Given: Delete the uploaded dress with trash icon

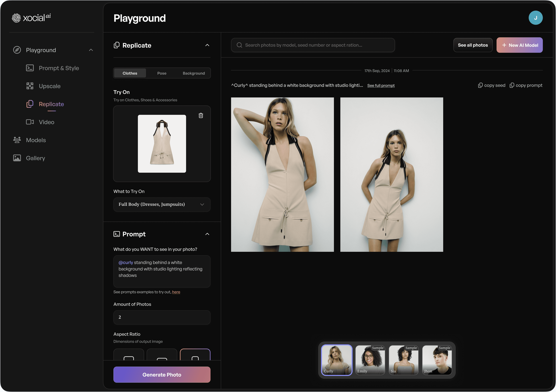Looking at the screenshot, I should click(x=201, y=116).
